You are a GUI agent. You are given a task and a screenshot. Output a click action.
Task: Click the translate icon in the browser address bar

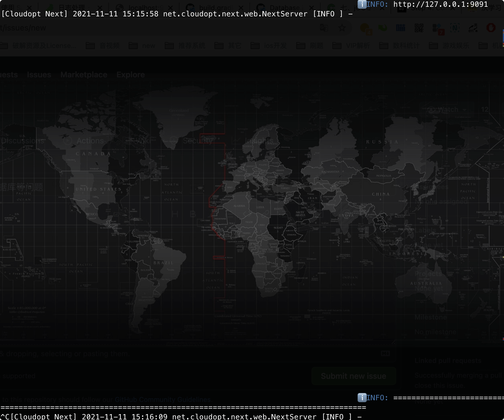click(x=324, y=28)
